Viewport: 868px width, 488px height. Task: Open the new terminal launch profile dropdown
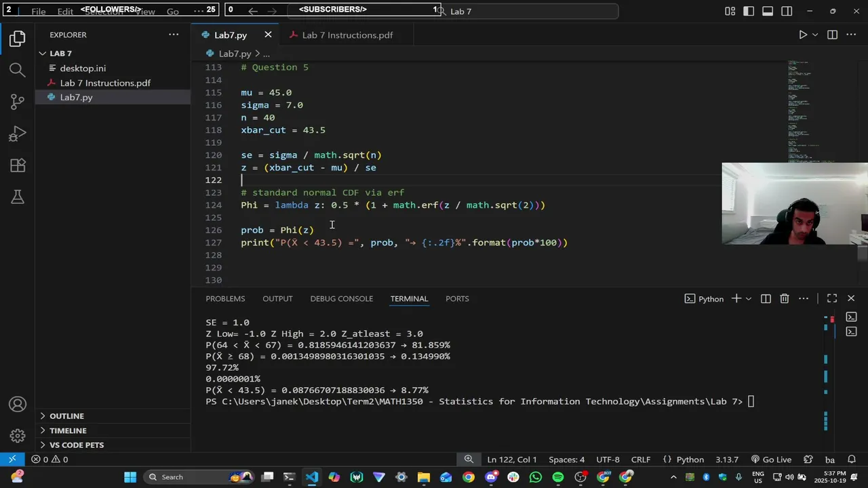click(x=749, y=298)
